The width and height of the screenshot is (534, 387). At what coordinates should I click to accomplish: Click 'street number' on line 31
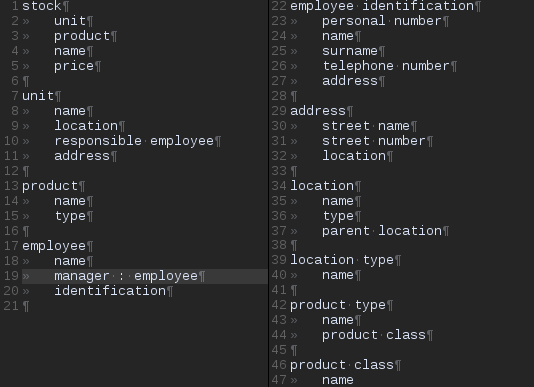pos(374,141)
